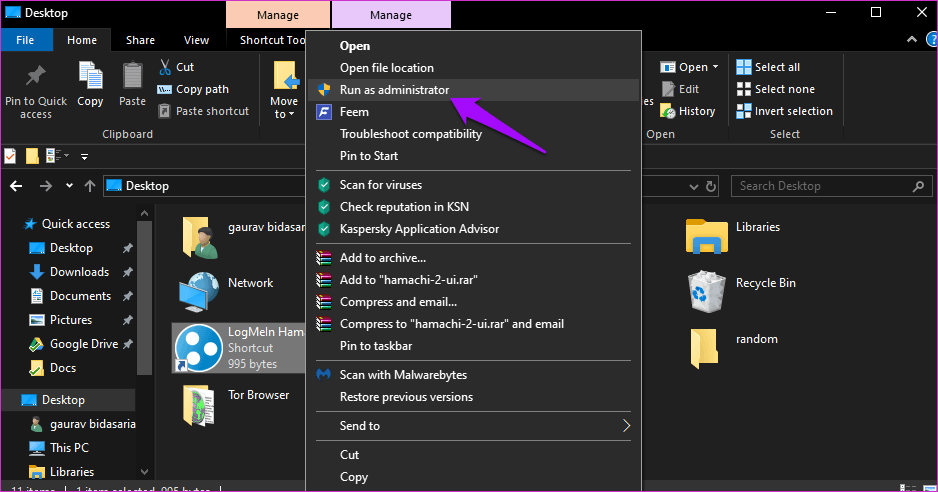The height and width of the screenshot is (492, 938).
Task: Expand the Open button dropdown arrow
Action: [715, 67]
